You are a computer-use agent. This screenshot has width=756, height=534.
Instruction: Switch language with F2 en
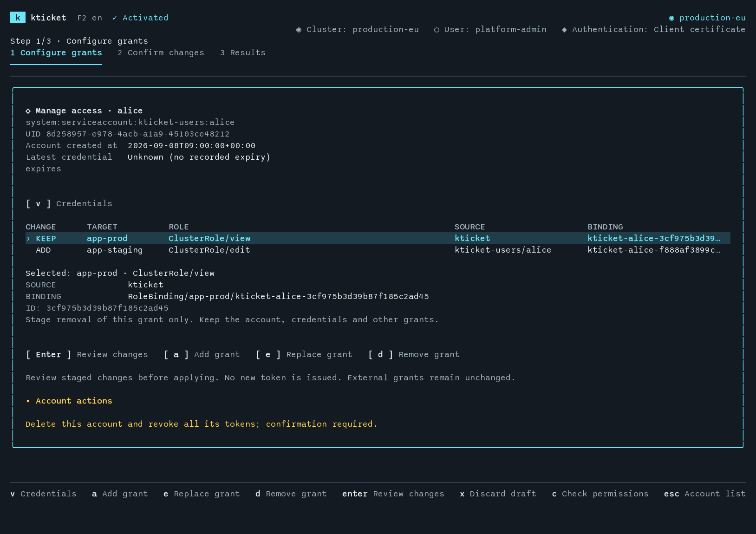click(90, 18)
